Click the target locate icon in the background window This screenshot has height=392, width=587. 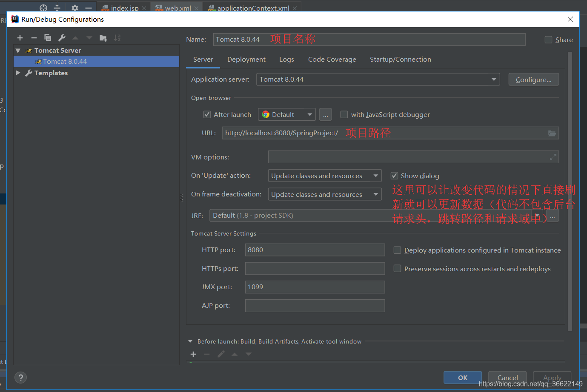(x=43, y=8)
